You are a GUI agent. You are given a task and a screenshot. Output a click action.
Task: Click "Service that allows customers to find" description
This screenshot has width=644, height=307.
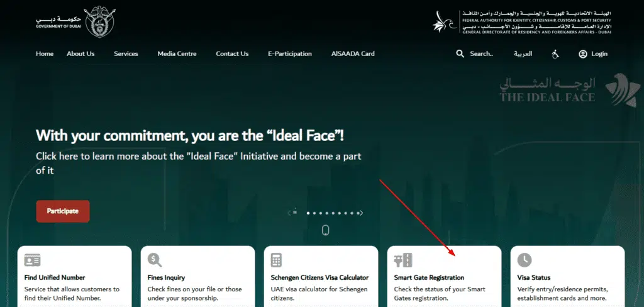pyautogui.click(x=72, y=293)
